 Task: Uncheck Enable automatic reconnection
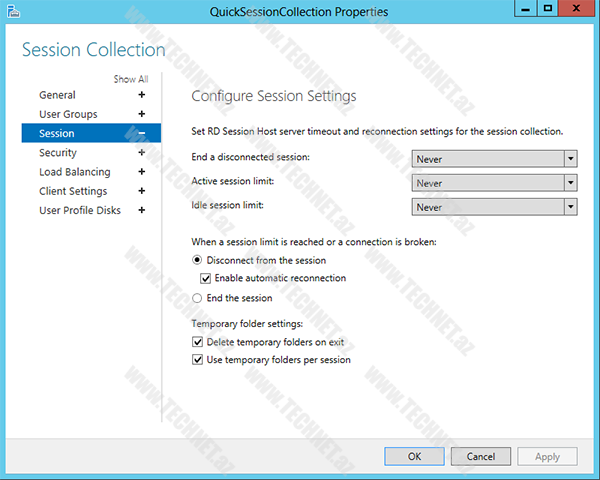207,278
